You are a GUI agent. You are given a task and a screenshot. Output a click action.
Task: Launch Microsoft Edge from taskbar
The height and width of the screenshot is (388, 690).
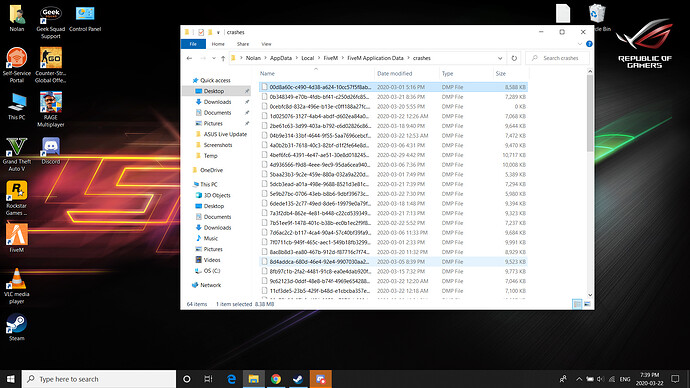tap(231, 379)
